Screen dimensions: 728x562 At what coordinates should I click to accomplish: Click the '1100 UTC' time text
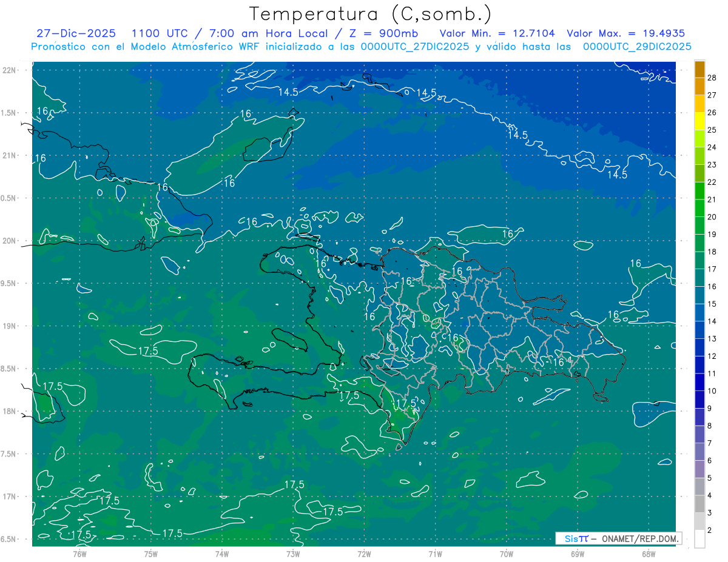point(160,34)
